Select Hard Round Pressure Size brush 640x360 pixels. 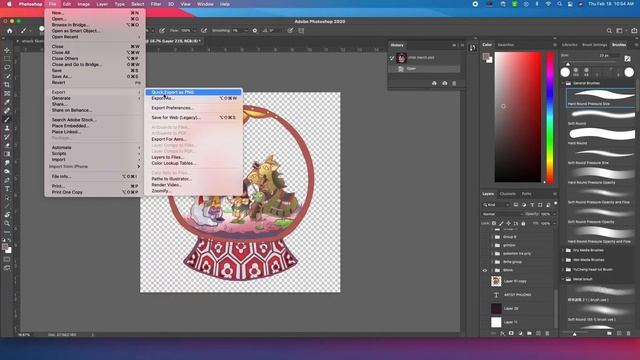600,98
